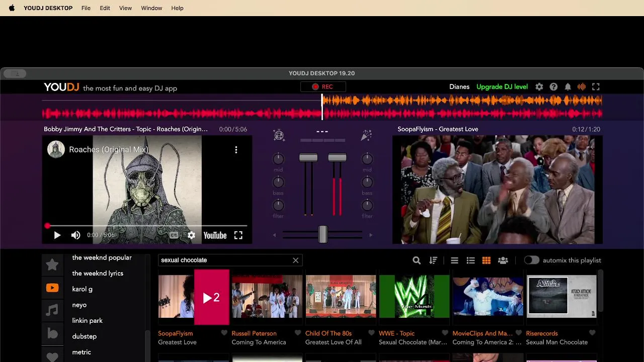Select the Beatport-style b icon in sidebar
The image size is (644, 362).
tap(52, 333)
